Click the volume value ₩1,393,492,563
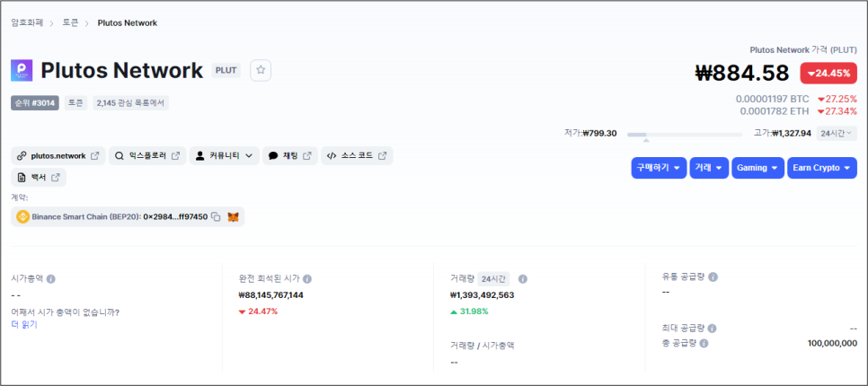868x386 pixels. click(x=483, y=295)
